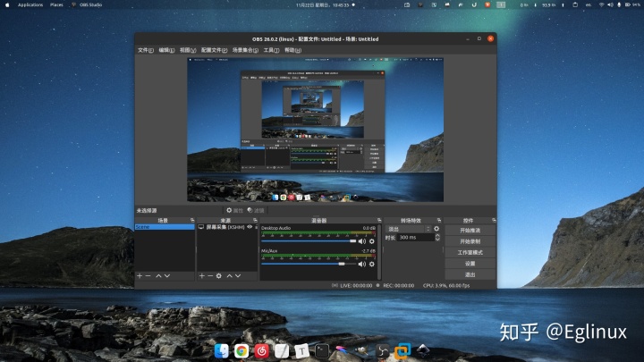This screenshot has height=362, width=644.
Task: Open transition properties gear icon
Action: tap(436, 229)
